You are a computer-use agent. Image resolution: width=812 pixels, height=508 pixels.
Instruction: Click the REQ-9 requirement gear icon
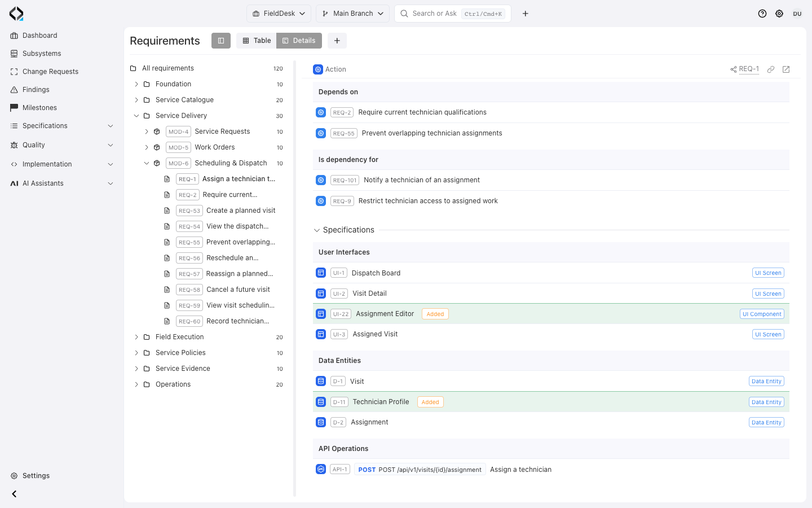(x=321, y=201)
